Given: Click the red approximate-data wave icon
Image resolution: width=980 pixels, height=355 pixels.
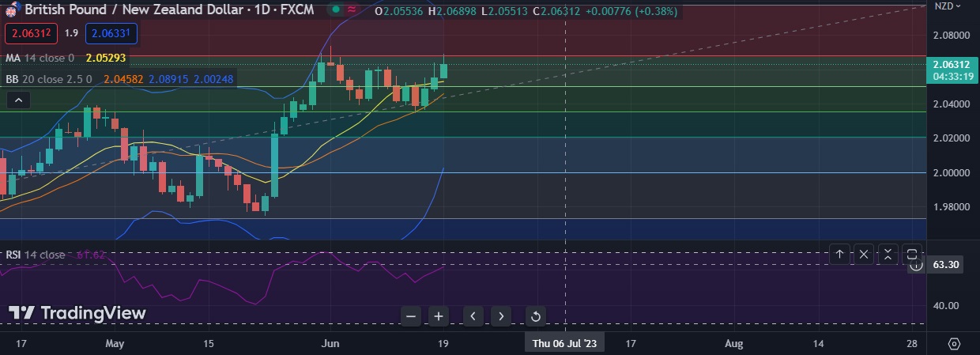Looking at the screenshot, I should [x=352, y=10].
